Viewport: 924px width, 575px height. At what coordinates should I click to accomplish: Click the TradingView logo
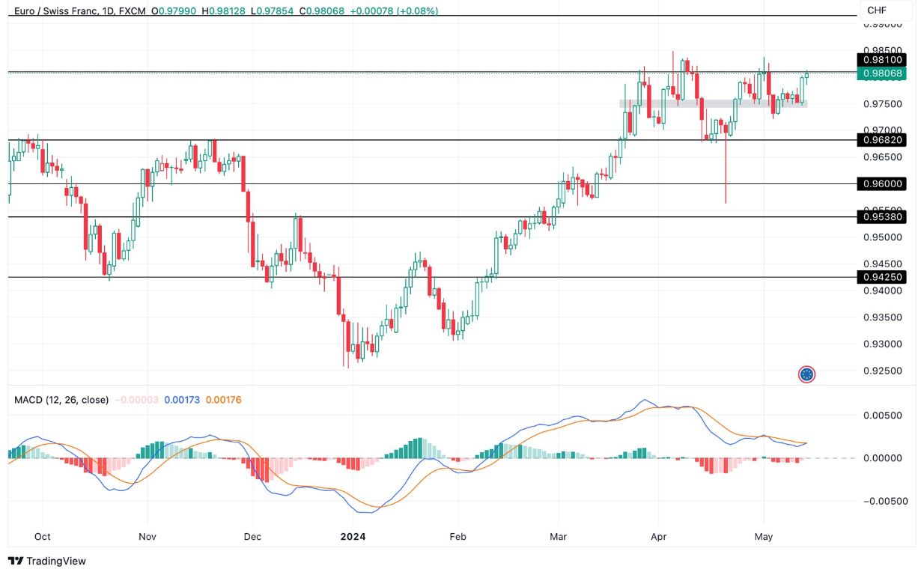pos(46,561)
